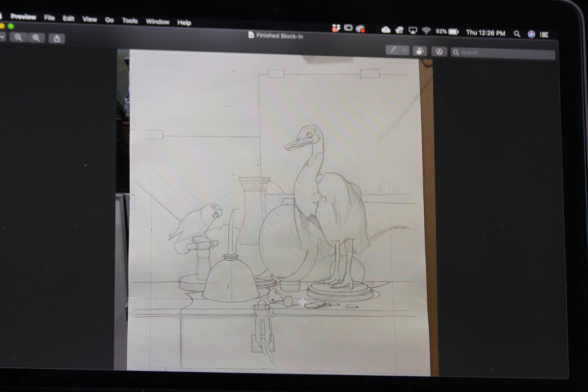Expand the highlight pen options arrow
This screenshot has height=392, width=588.
tap(405, 51)
